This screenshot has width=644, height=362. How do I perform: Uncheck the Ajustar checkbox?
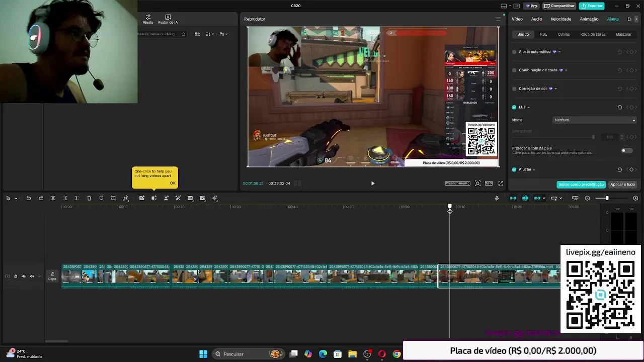click(514, 169)
